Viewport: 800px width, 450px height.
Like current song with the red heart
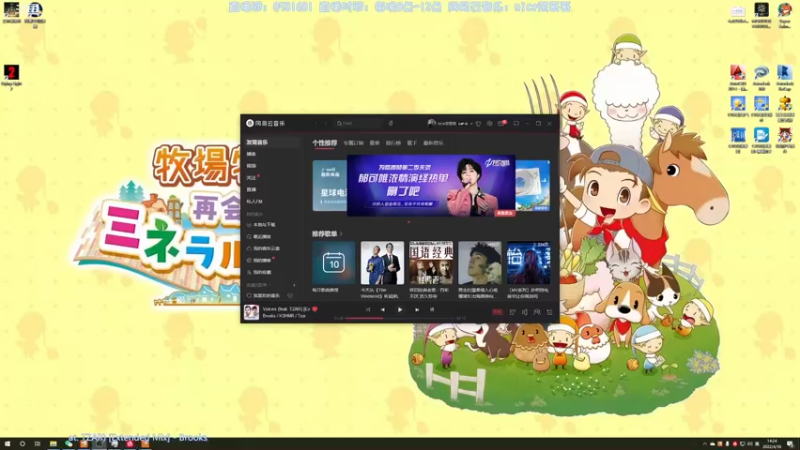tap(315, 309)
